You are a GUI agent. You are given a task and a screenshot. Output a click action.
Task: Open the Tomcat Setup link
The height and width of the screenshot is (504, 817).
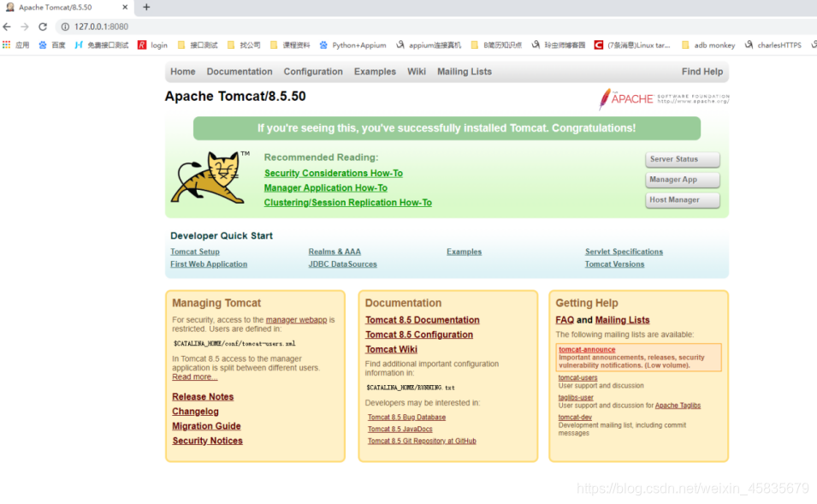[x=195, y=252]
